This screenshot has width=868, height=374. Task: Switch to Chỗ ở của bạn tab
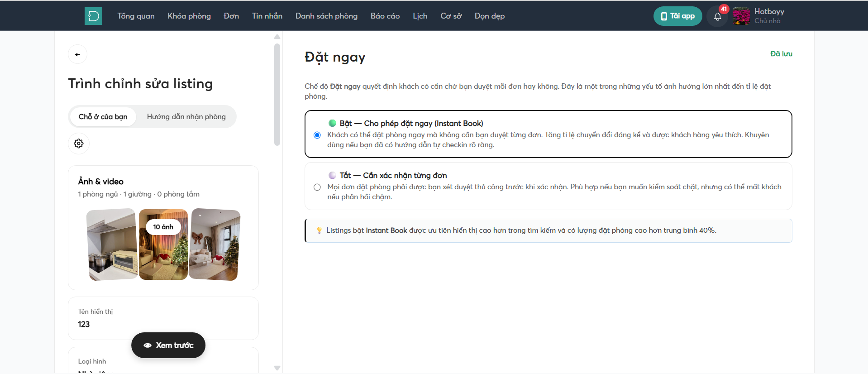click(103, 117)
